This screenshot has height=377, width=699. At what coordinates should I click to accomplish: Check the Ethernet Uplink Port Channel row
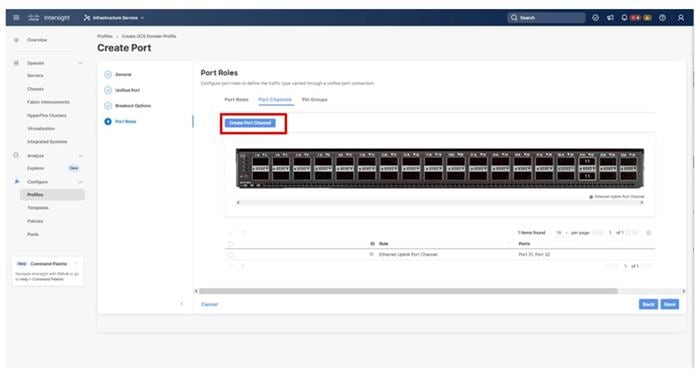pos(230,254)
